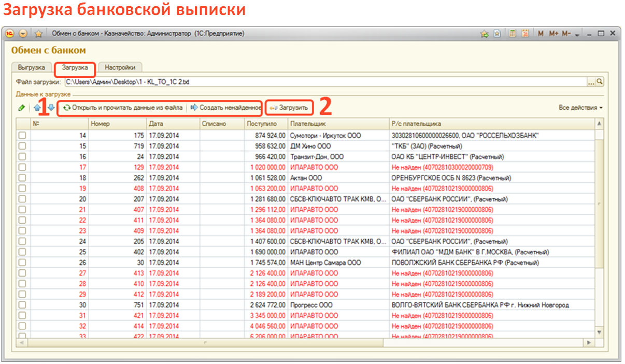
Task: Open the orange main menu dropdown button
Action: coord(23,34)
